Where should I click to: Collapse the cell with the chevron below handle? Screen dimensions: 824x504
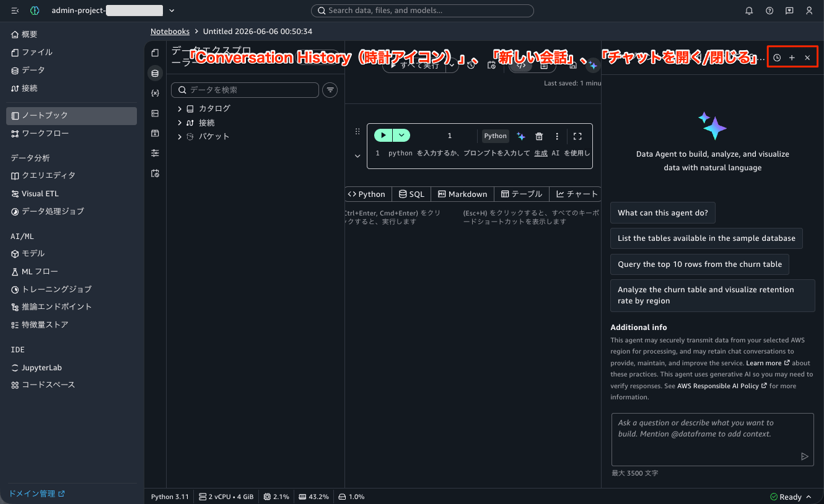(x=357, y=156)
